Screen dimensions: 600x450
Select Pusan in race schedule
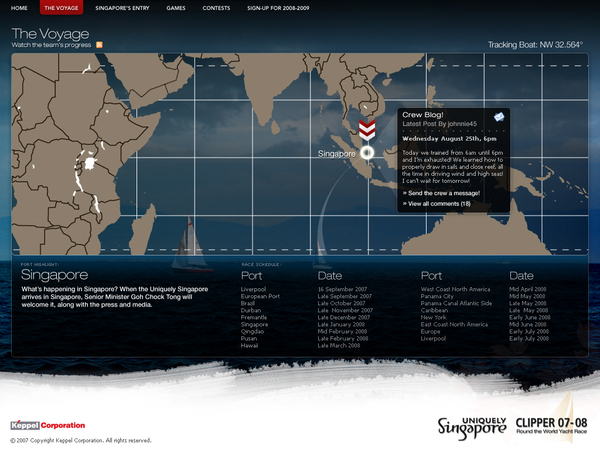[x=249, y=338]
